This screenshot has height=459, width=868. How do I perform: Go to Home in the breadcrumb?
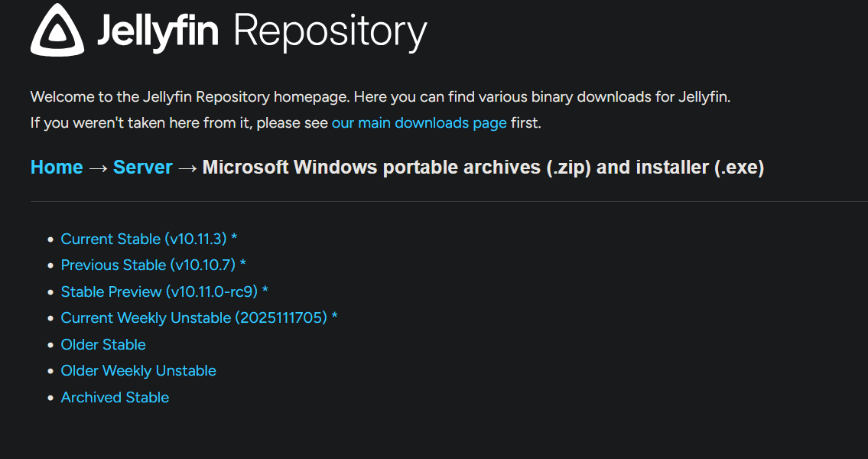(57, 168)
